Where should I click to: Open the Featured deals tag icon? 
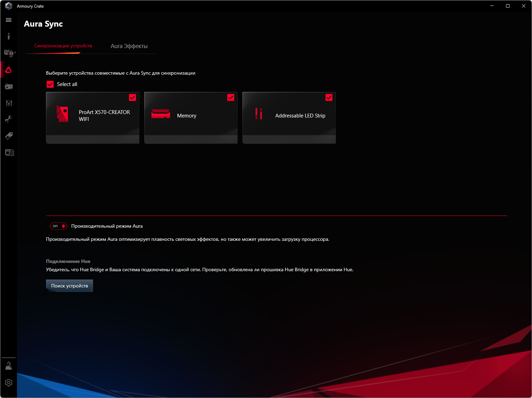[x=9, y=136]
